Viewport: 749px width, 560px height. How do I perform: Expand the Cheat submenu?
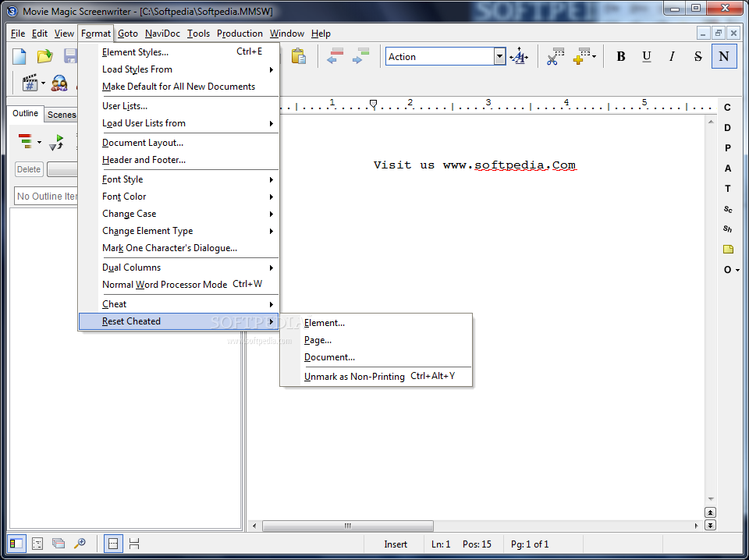coord(178,304)
